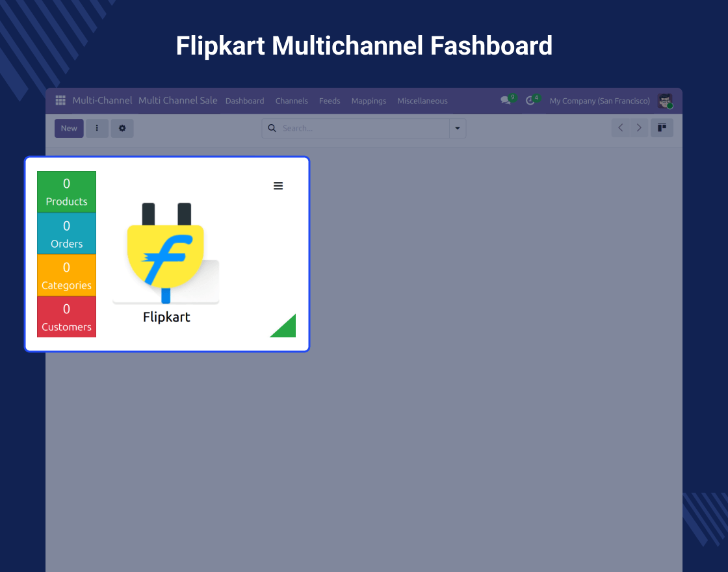Open the Channels menu
Screen dimensions: 728x572
click(x=292, y=101)
